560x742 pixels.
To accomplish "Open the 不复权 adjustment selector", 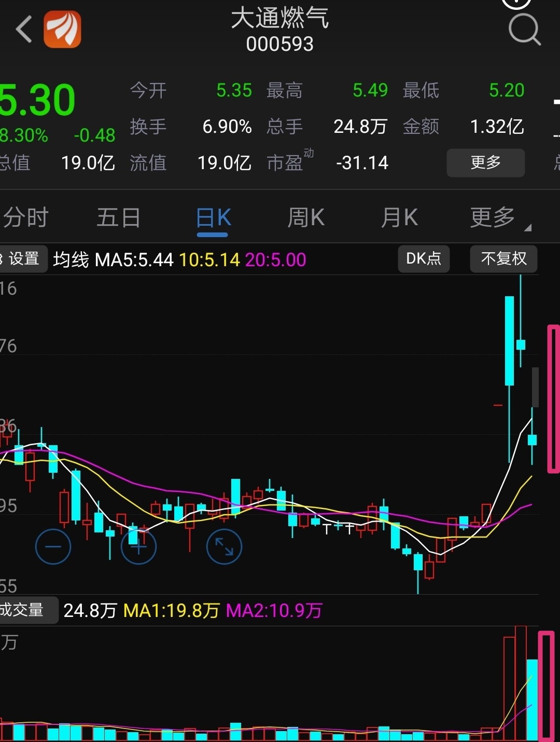I will (503, 258).
